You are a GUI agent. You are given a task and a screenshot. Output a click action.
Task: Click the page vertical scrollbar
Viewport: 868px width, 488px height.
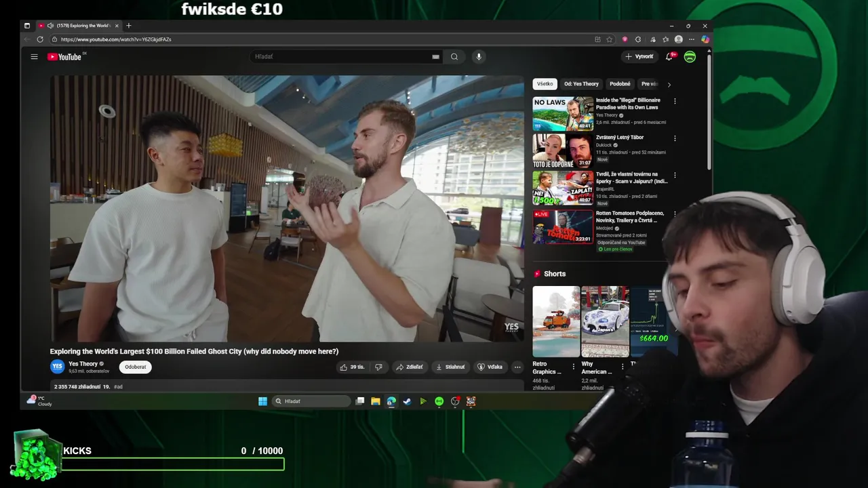(709, 112)
